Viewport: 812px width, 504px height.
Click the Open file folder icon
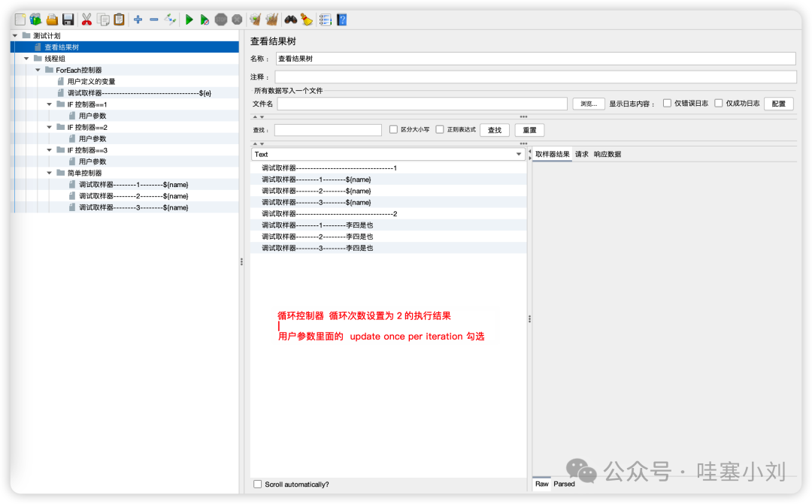tap(52, 20)
